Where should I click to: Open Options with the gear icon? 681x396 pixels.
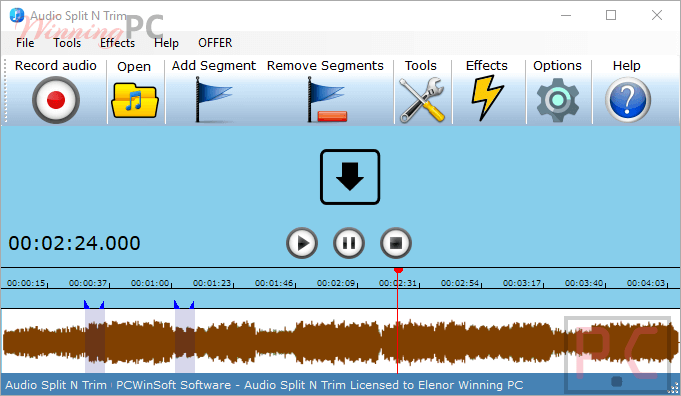558,100
